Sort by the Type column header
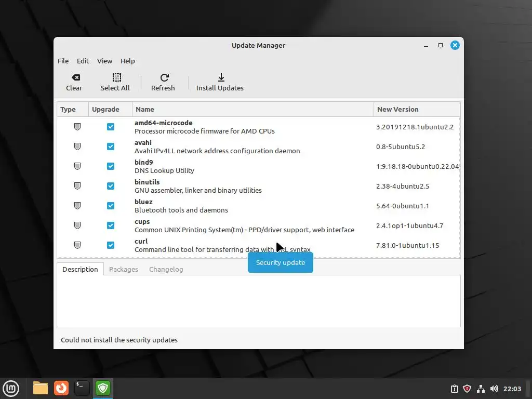The width and height of the screenshot is (532, 399). click(73, 109)
